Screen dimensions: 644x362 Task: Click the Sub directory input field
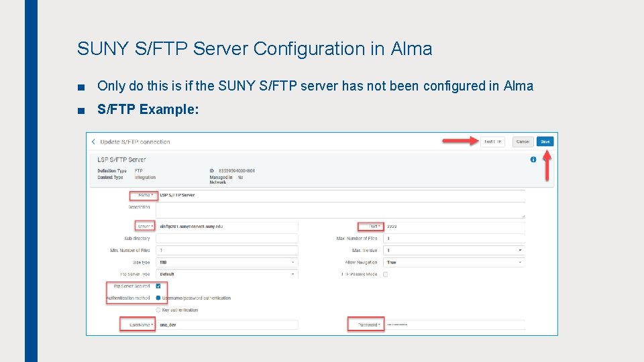(227, 239)
